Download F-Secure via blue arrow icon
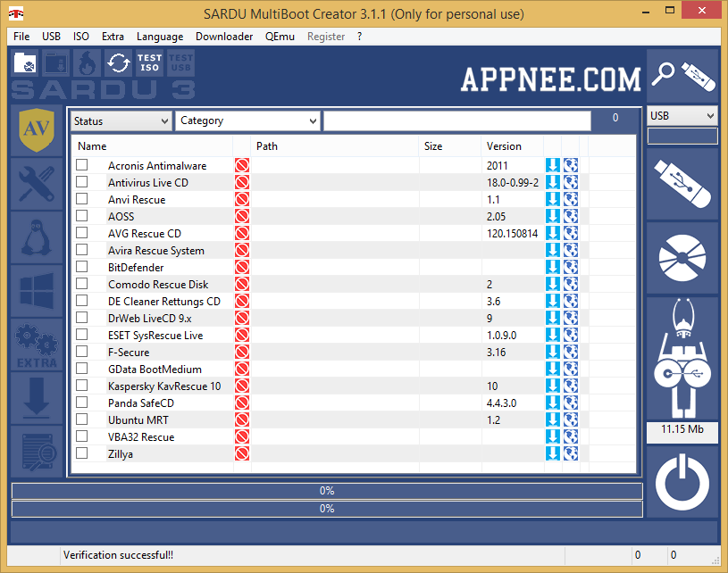 [x=553, y=353]
